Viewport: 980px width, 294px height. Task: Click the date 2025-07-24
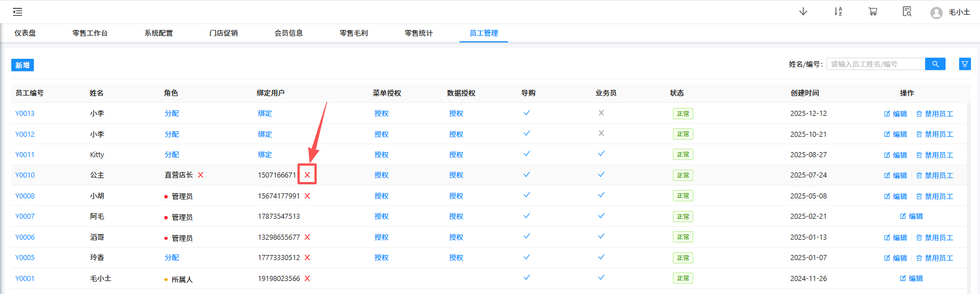point(808,175)
